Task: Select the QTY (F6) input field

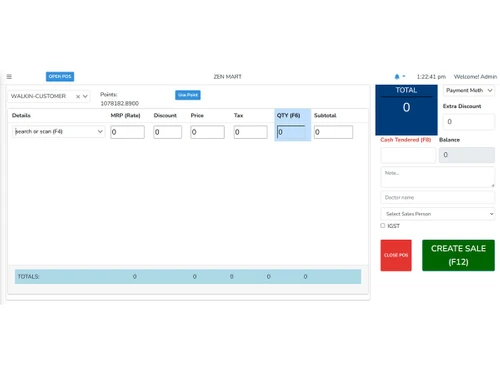Action: 291,132
